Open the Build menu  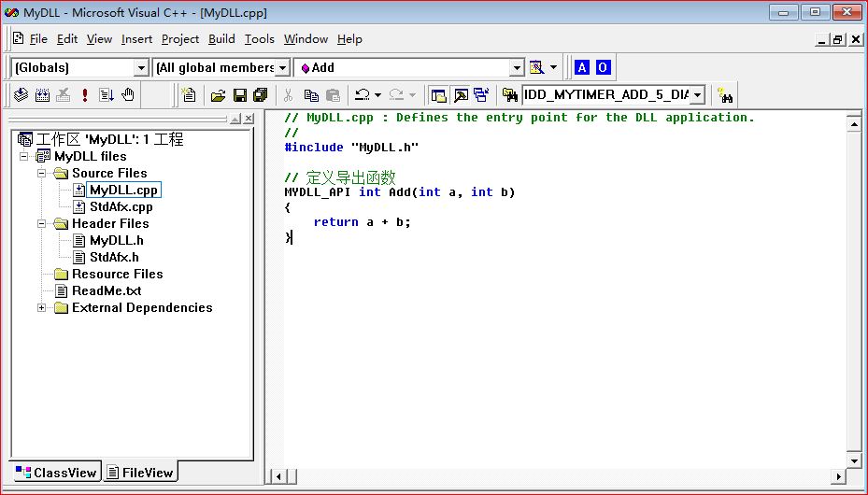(221, 38)
